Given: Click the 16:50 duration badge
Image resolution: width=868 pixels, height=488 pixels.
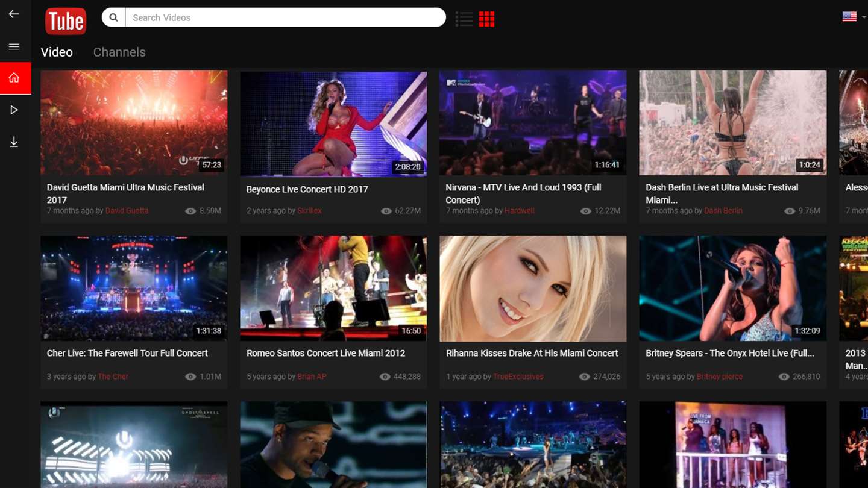Looking at the screenshot, I should [x=411, y=331].
